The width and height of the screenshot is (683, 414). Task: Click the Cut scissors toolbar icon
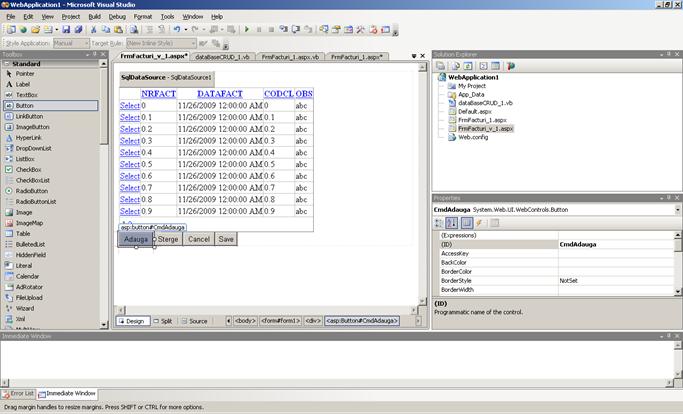(93, 30)
